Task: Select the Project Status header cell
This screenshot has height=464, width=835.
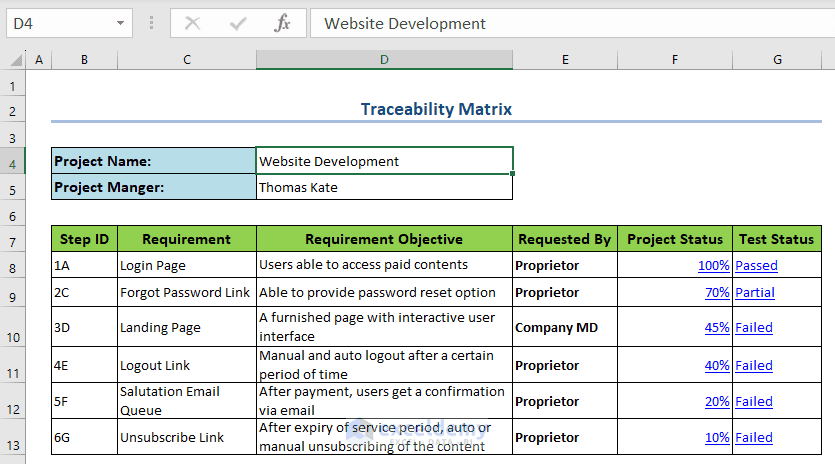Action: [x=675, y=239]
